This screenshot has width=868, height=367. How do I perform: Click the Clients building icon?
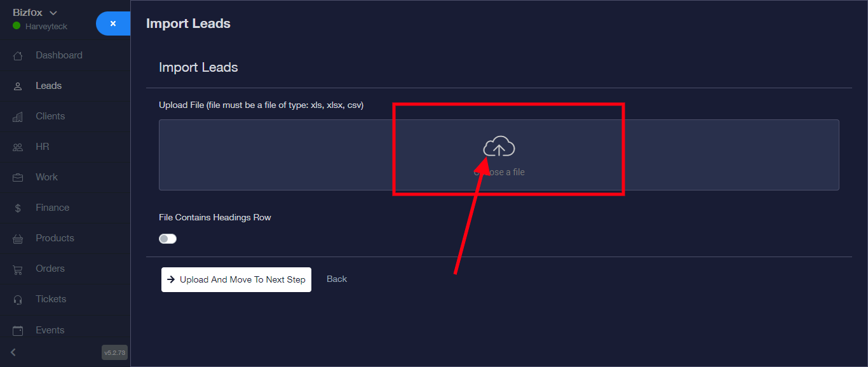click(18, 117)
